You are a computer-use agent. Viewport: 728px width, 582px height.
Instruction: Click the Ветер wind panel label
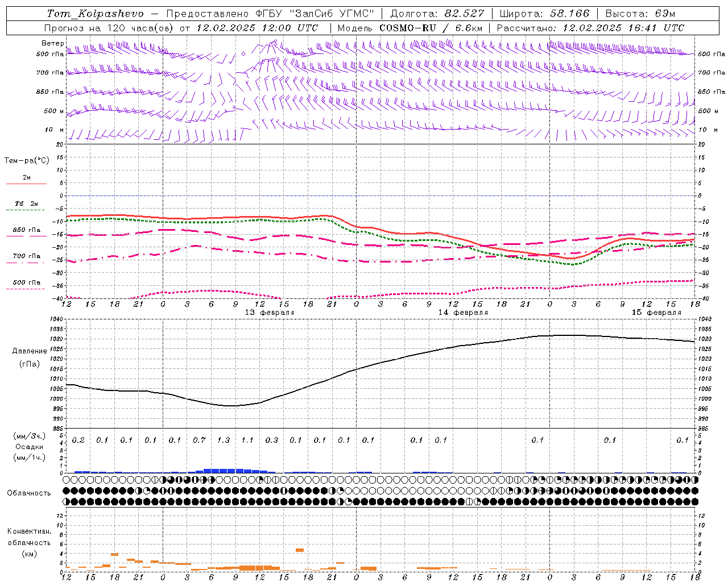[x=53, y=43]
